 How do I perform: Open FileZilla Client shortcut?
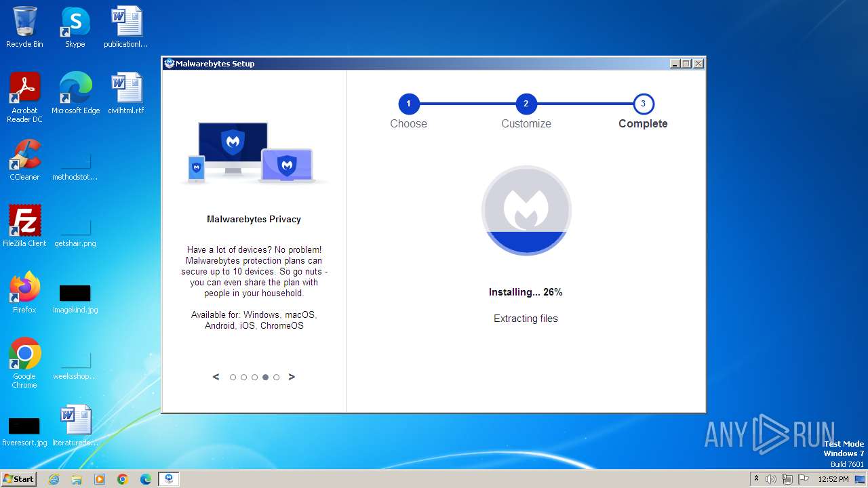(x=24, y=226)
